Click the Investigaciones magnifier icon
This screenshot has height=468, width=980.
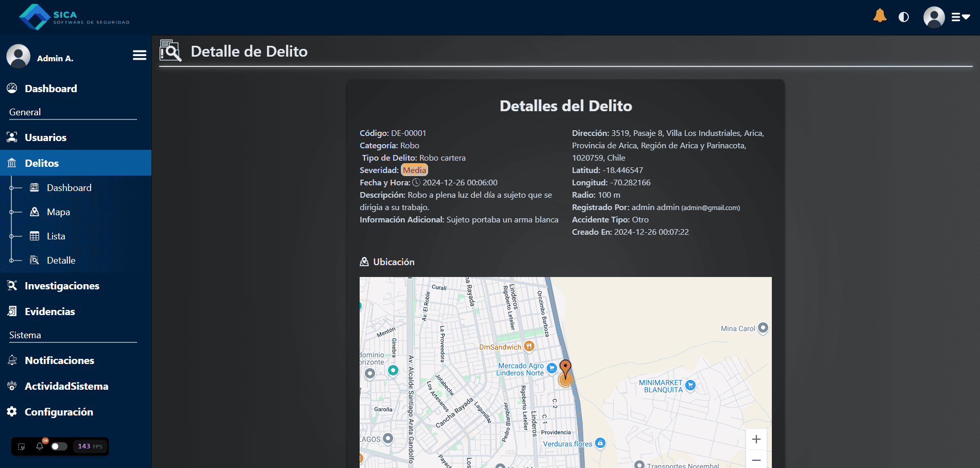[11, 286]
